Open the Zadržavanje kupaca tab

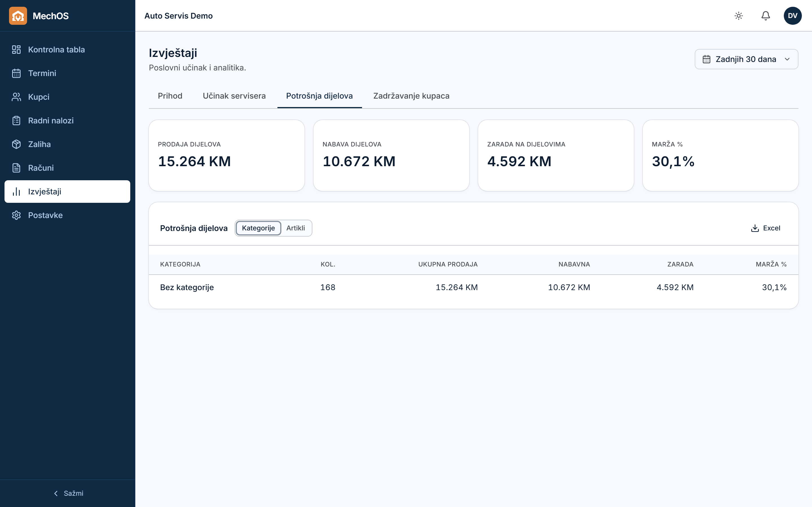pos(411,96)
